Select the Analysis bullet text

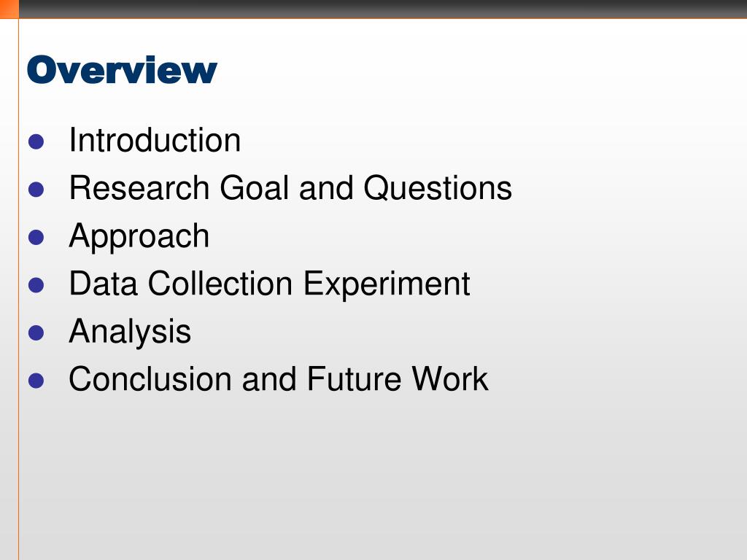(x=130, y=332)
